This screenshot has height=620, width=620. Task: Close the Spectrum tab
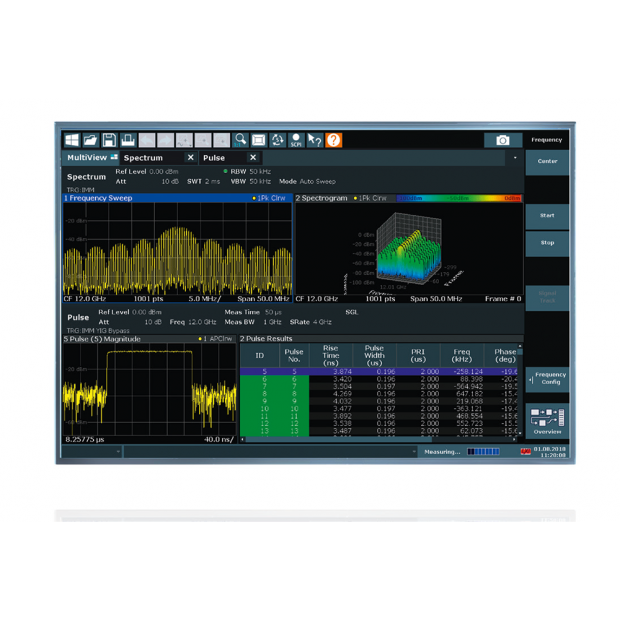click(x=191, y=158)
